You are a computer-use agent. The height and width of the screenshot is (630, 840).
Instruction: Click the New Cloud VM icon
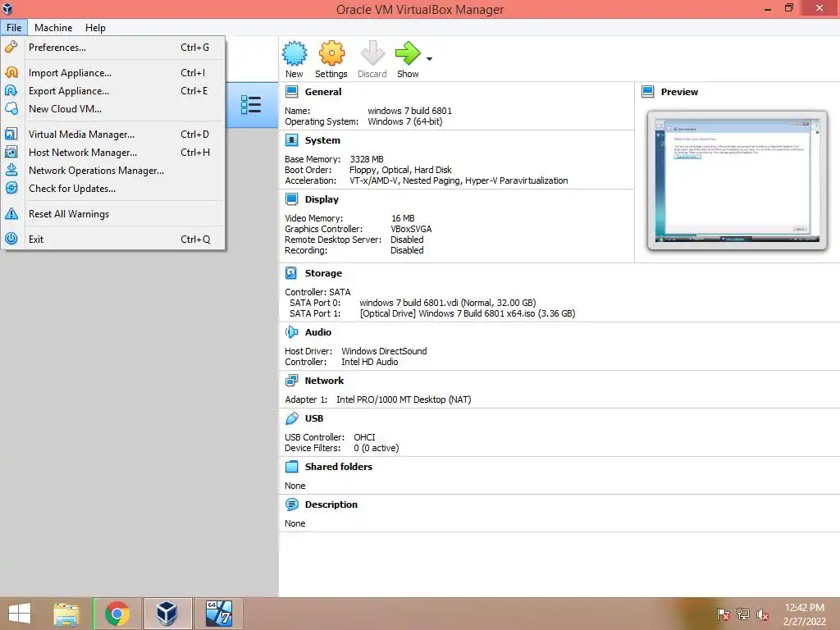pos(11,109)
